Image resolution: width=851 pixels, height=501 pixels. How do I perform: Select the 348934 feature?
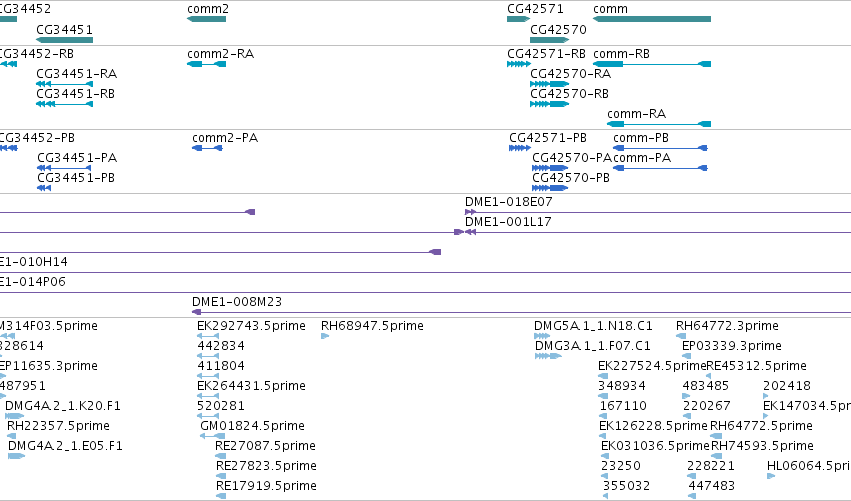pos(603,397)
